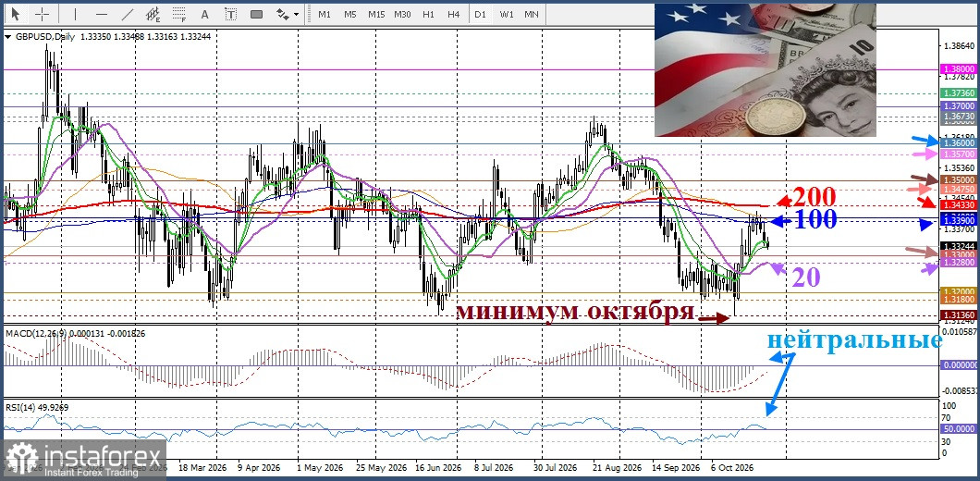
Task: Click the 1.32800 purple level label
Action: tap(958, 264)
